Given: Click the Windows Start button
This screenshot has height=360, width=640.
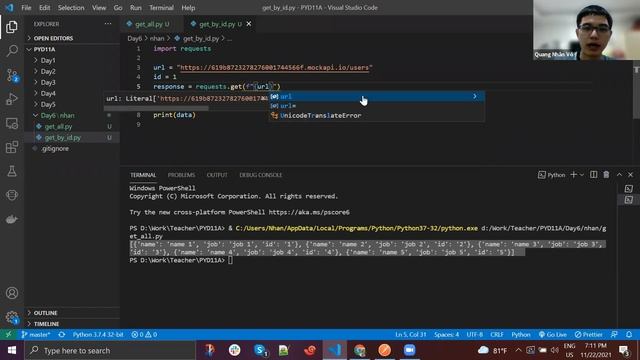Looking at the screenshot, I should click(12, 350).
